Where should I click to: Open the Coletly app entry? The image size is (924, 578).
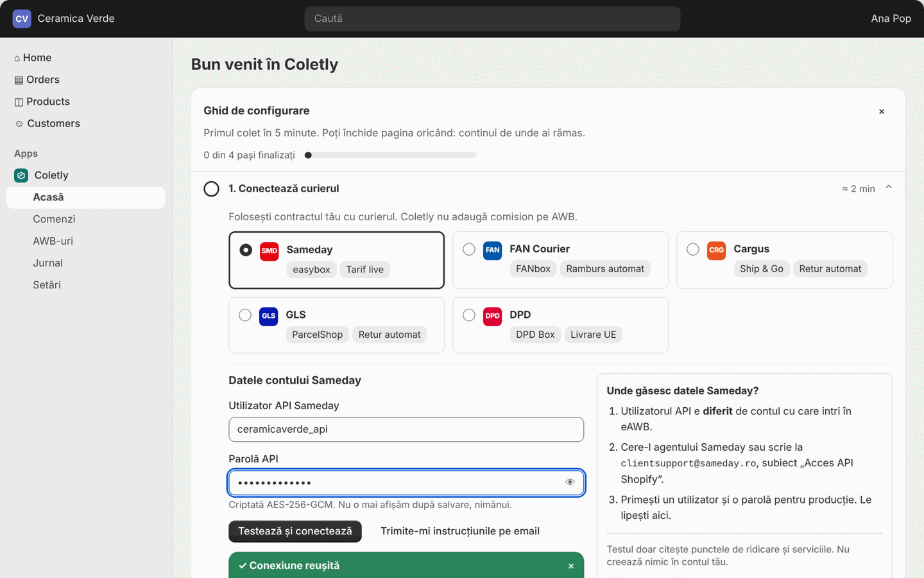click(x=85, y=175)
